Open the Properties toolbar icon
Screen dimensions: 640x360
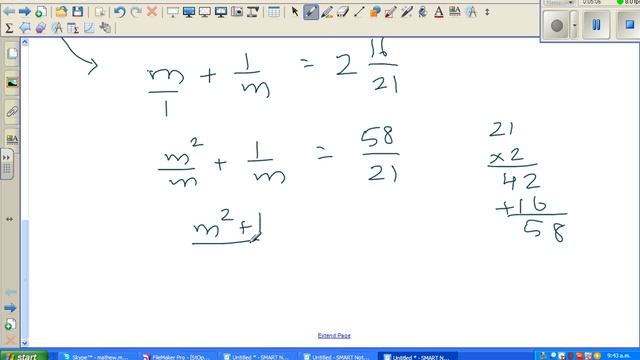(x=455, y=12)
